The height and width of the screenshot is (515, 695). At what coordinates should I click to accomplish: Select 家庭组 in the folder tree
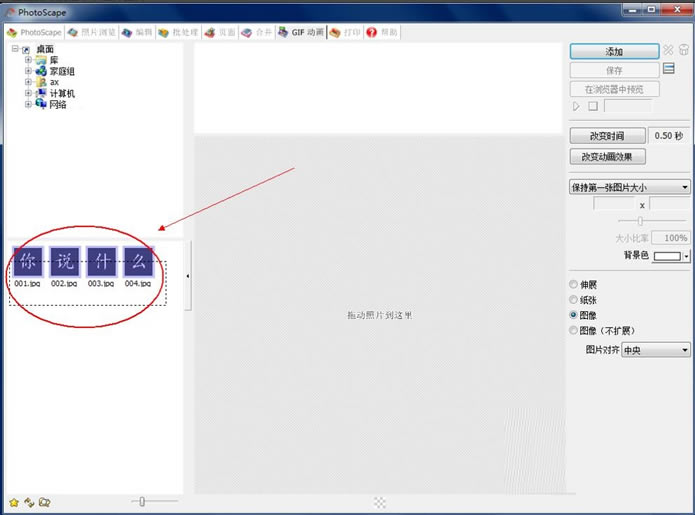tap(62, 71)
